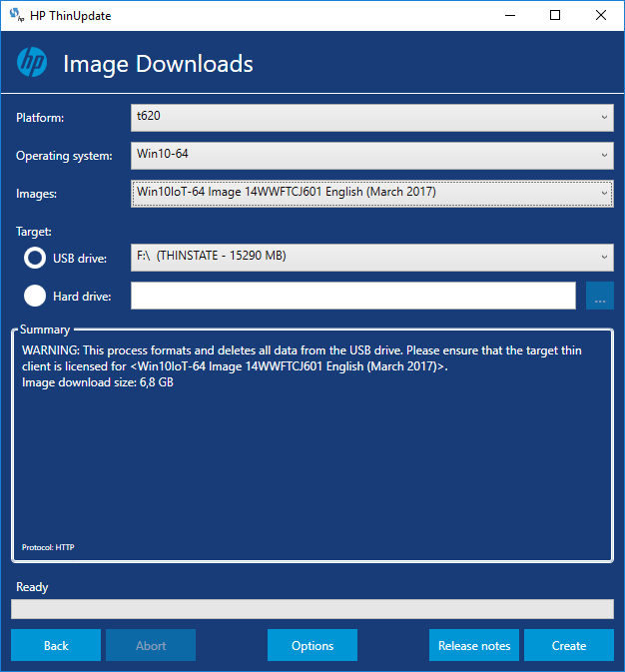Click the Image Downloads heading
This screenshot has width=625, height=672.
[x=158, y=64]
